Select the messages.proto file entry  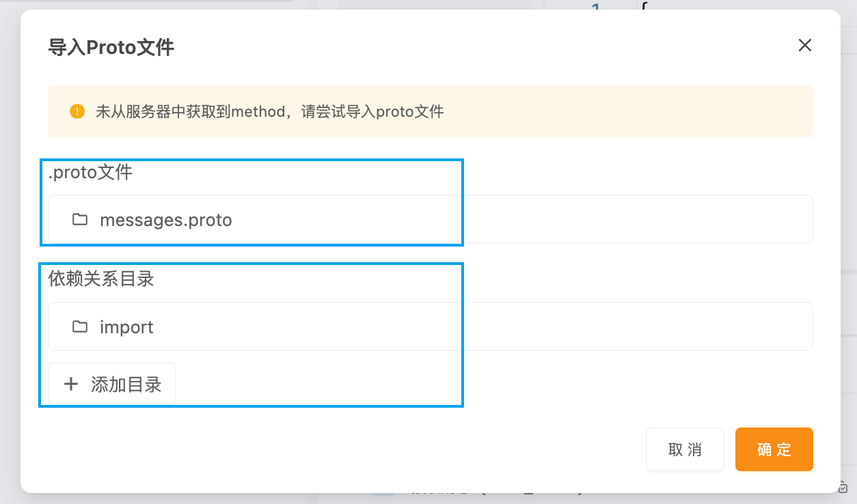coord(166,219)
